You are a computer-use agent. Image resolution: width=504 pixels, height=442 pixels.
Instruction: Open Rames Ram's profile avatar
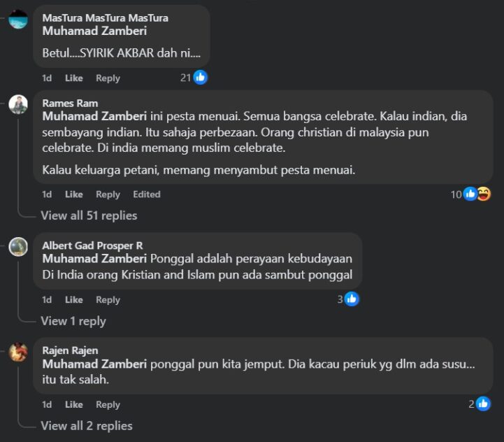(18, 104)
